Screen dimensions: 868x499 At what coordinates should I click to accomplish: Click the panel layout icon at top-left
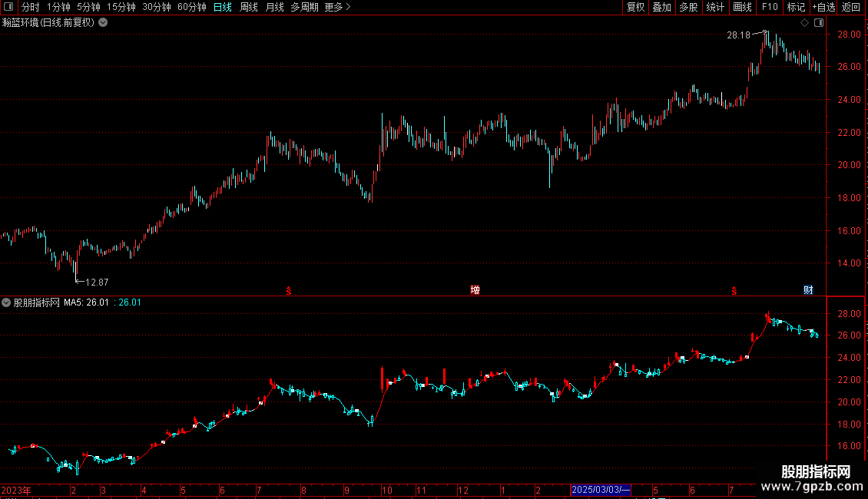point(8,7)
